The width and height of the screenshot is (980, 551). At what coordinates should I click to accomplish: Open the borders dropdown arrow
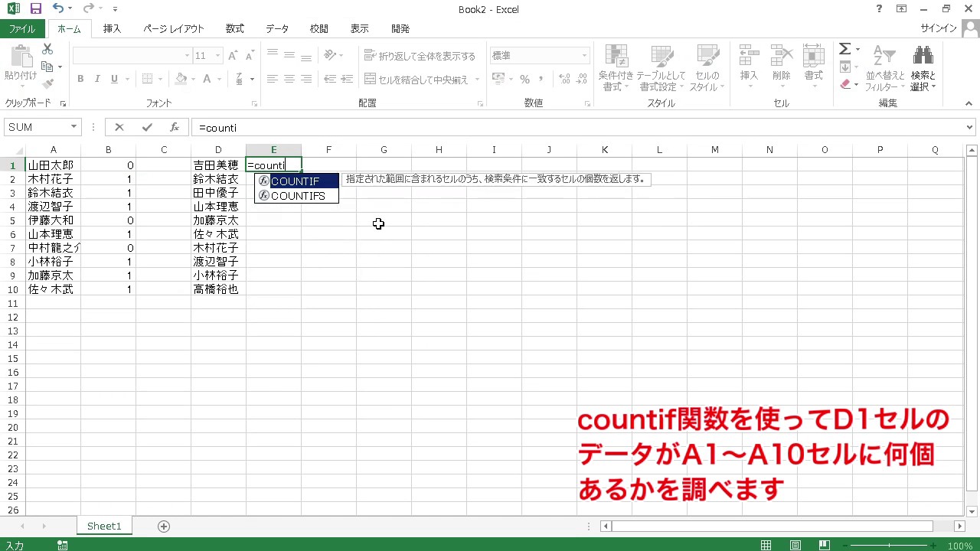coord(160,79)
